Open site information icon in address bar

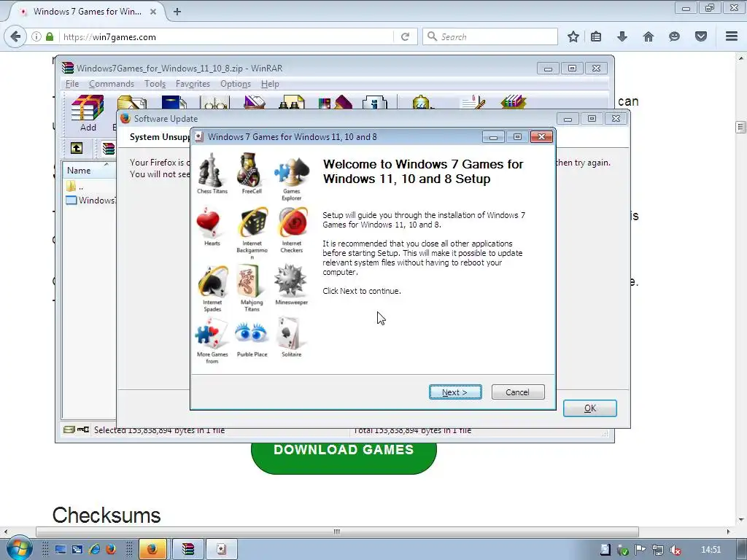point(36,36)
